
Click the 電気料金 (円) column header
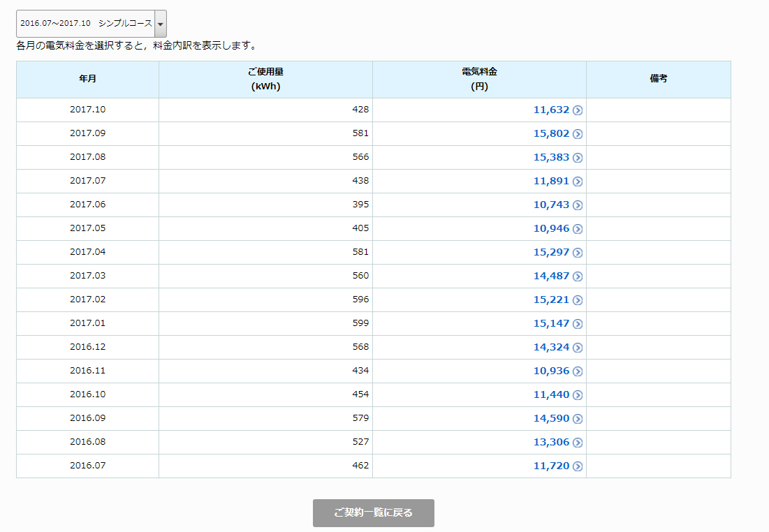click(x=479, y=80)
